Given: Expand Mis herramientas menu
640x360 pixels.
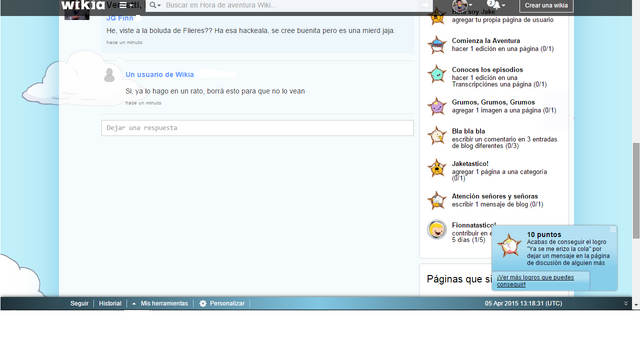Looking at the screenshot, I should (160, 303).
